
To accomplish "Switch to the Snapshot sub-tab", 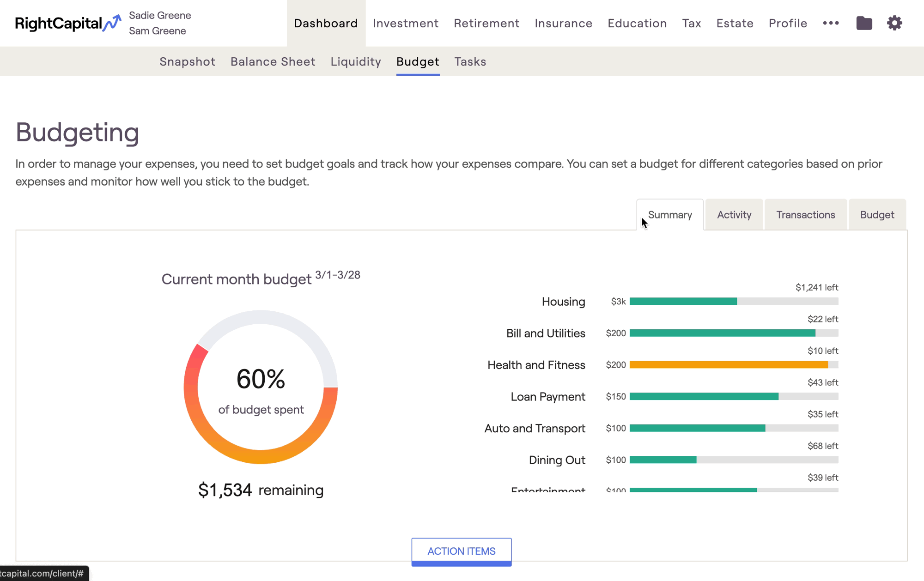I will [x=187, y=61].
